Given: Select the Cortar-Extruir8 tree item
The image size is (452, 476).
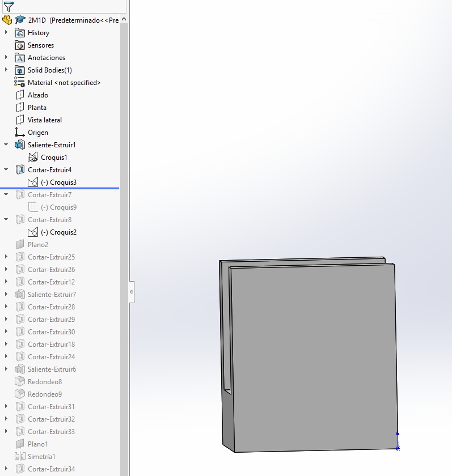Looking at the screenshot, I should tap(49, 220).
